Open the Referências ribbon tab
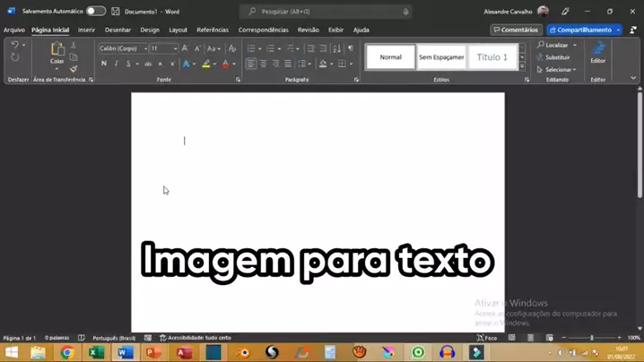This screenshot has width=644, height=362. tap(213, 30)
